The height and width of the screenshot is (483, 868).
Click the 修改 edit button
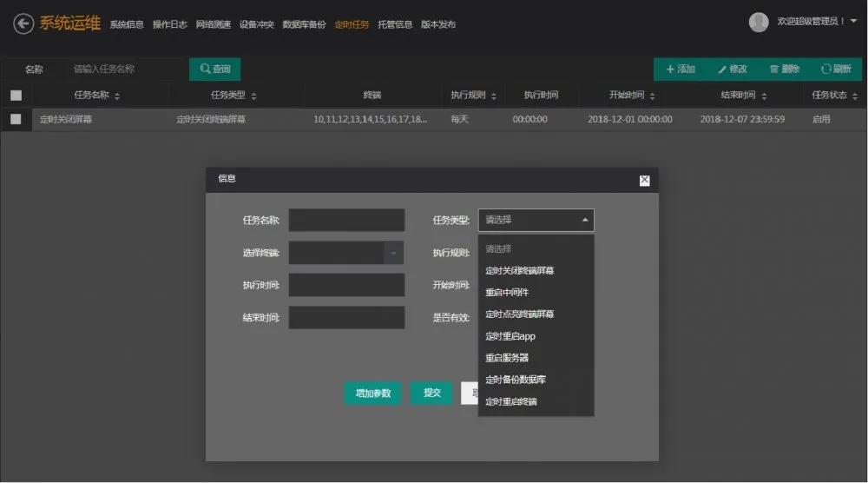coord(732,69)
